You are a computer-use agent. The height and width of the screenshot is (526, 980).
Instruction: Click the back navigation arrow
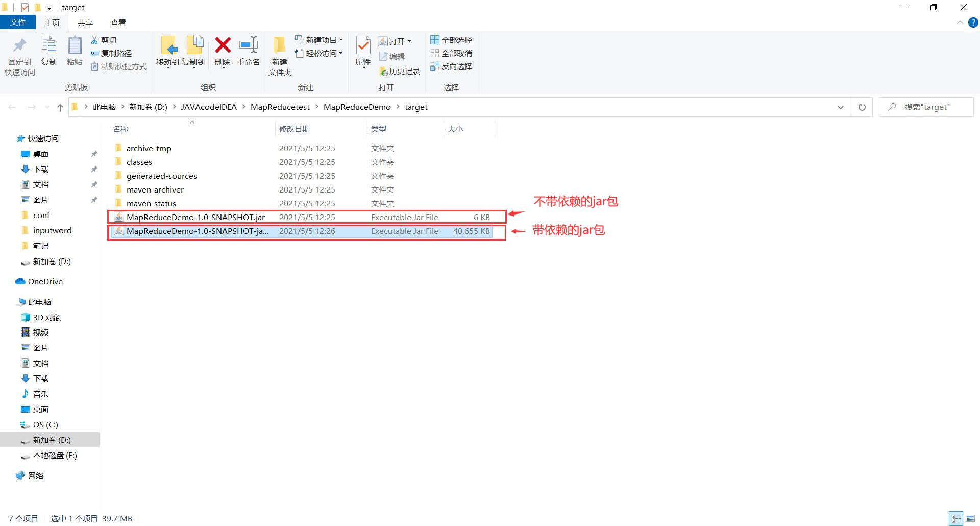(12, 107)
